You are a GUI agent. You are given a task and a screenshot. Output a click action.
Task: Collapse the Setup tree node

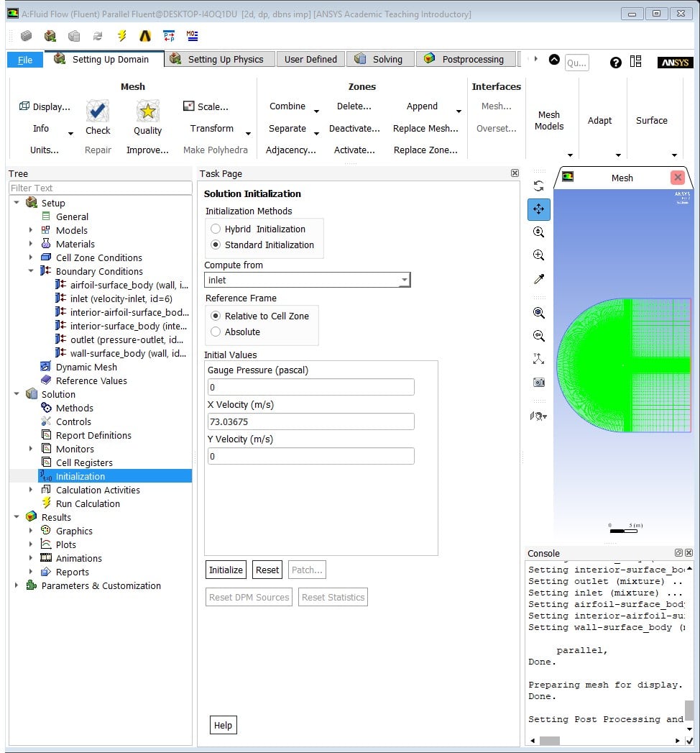(x=17, y=203)
